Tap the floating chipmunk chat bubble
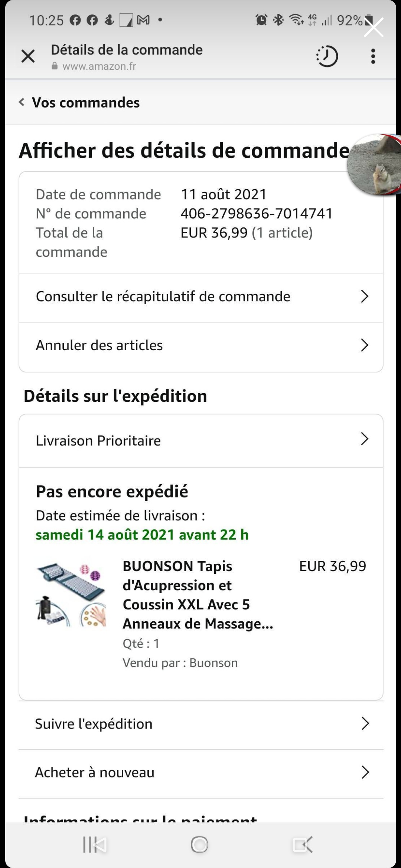The height and width of the screenshot is (868, 401). pos(375,165)
